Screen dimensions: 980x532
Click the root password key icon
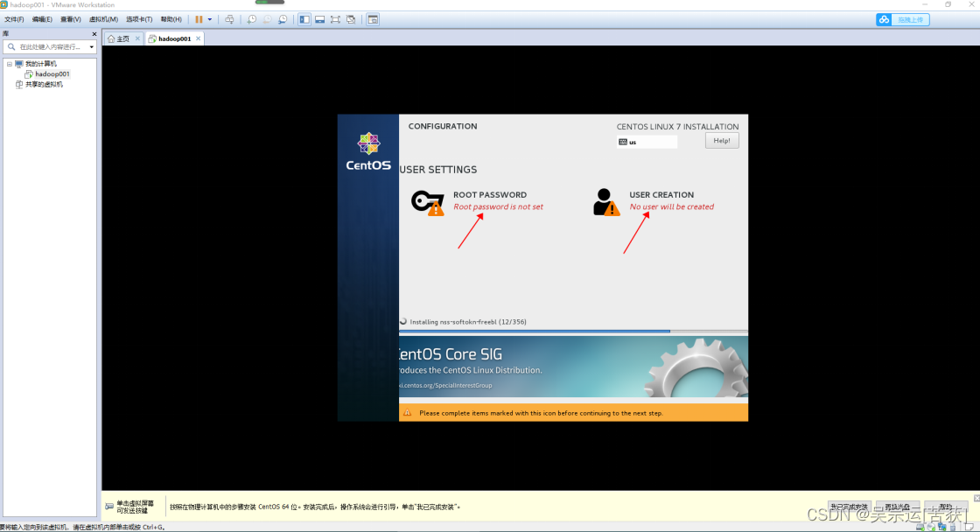(428, 202)
